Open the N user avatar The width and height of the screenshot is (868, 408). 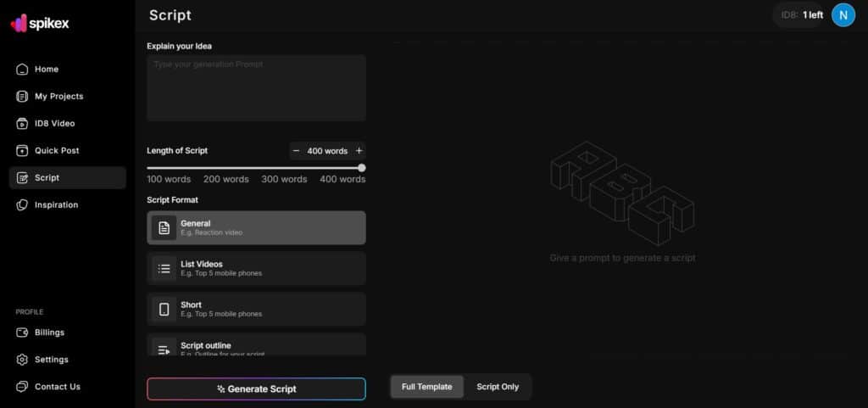(x=843, y=15)
